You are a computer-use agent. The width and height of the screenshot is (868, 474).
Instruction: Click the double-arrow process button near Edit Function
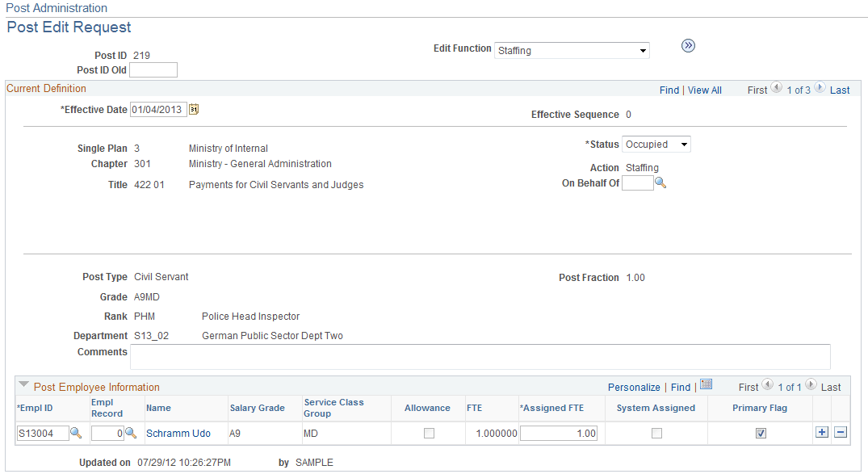click(688, 46)
